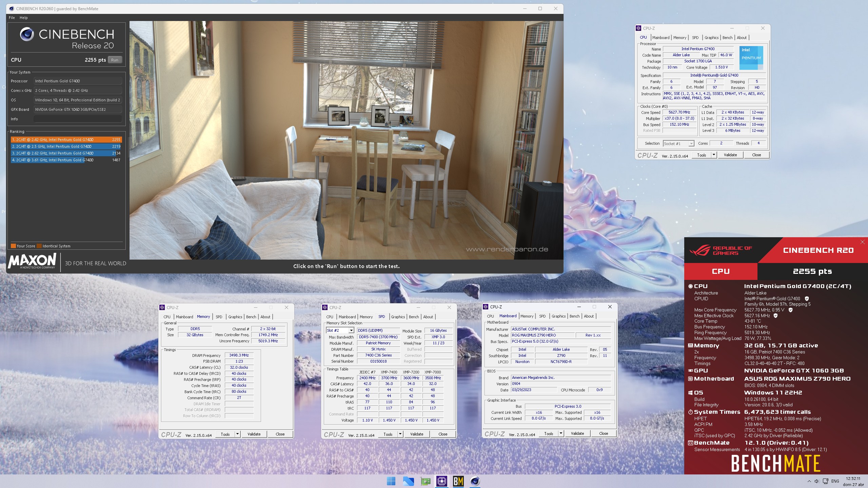Image resolution: width=868 pixels, height=488 pixels.
Task: Switch to Graphics tab in top-right CPU-Z
Action: coord(711,38)
